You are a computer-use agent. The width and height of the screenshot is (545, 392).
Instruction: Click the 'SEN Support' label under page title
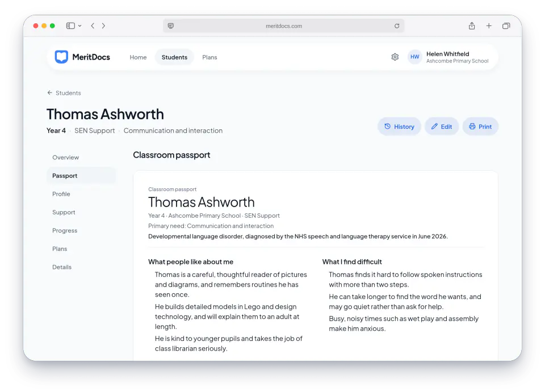click(95, 130)
